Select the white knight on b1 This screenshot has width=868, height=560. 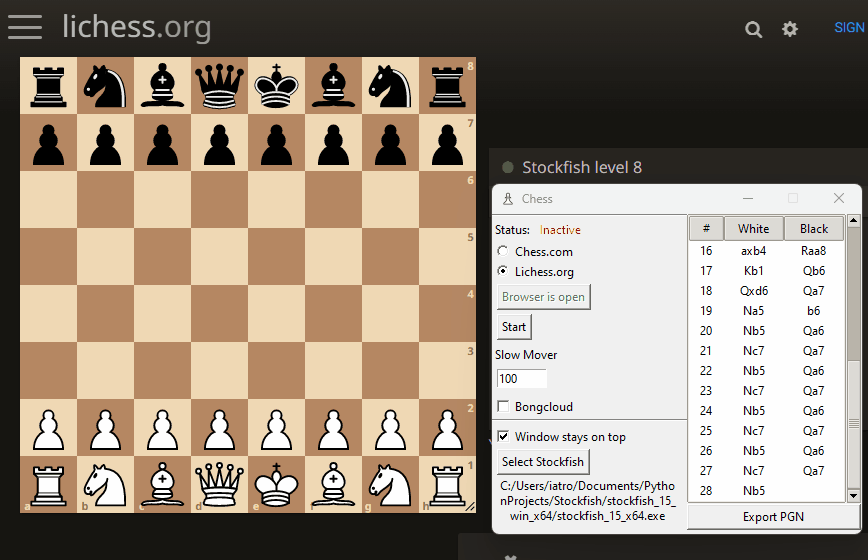click(x=105, y=485)
